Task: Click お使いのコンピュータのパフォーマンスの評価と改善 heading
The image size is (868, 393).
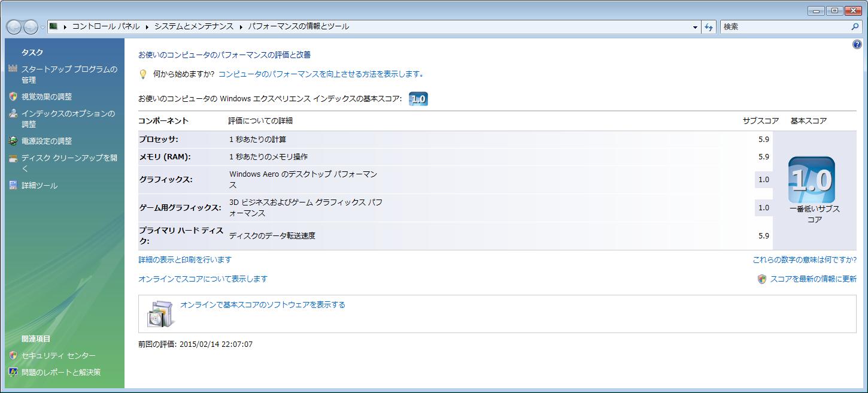Action: tap(224, 55)
